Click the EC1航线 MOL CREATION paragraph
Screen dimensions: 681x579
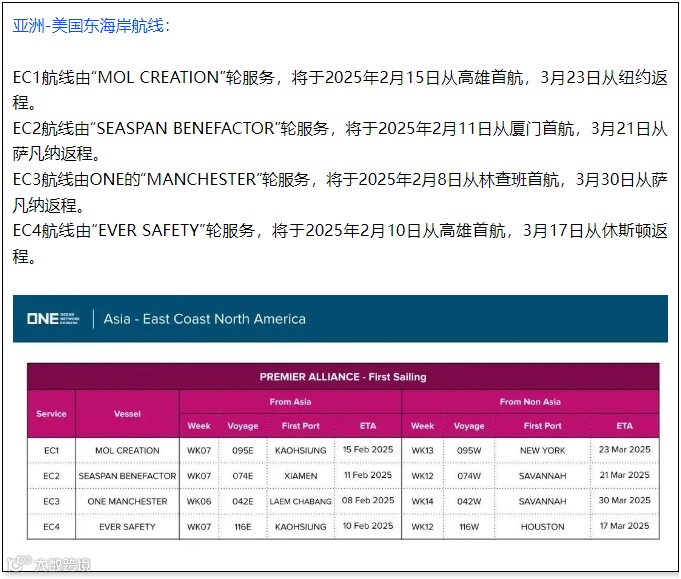tap(340, 90)
